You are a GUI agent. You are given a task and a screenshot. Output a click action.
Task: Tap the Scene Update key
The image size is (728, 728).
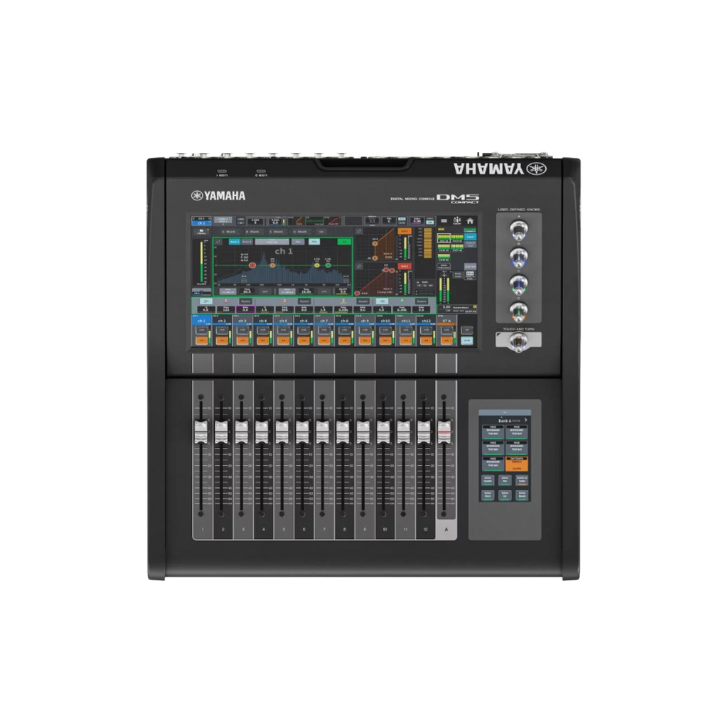point(488,480)
